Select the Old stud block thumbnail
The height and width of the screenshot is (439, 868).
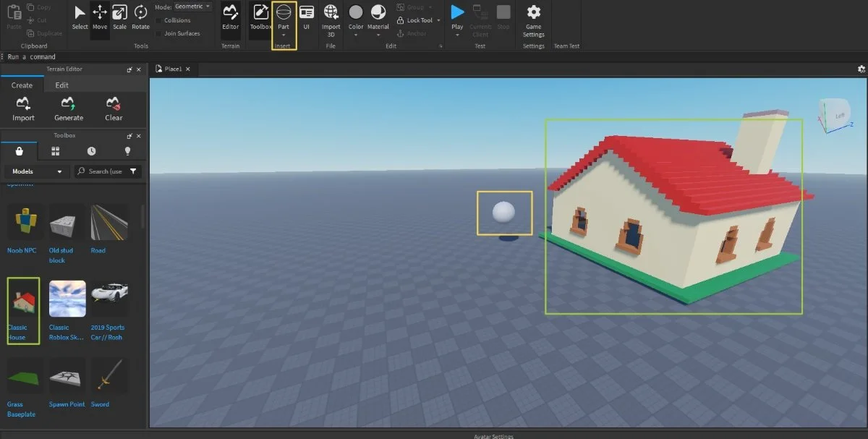(x=67, y=222)
